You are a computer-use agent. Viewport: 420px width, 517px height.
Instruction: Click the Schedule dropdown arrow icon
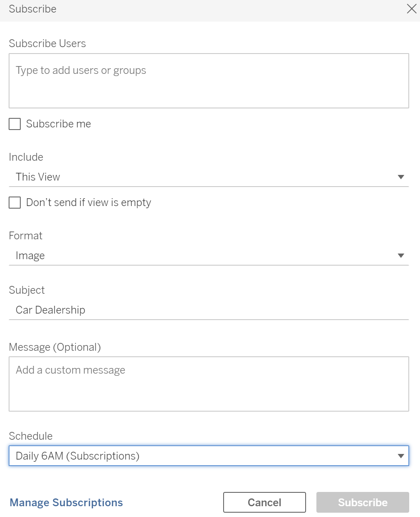point(401,456)
